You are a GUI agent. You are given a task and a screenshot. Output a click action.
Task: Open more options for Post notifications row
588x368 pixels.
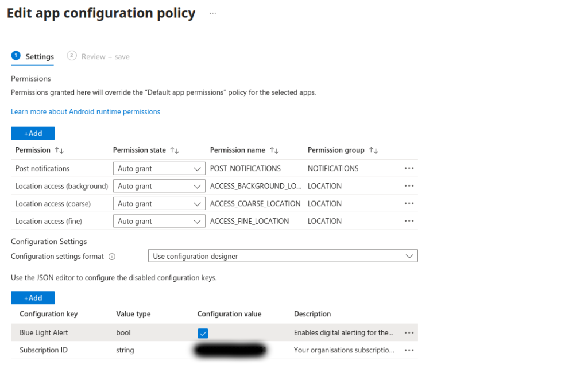[x=409, y=169]
